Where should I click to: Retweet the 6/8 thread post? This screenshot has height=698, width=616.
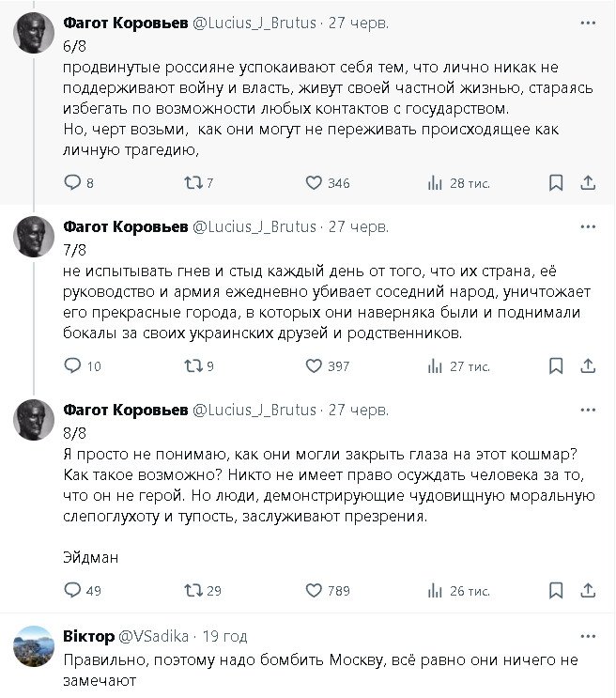[192, 183]
